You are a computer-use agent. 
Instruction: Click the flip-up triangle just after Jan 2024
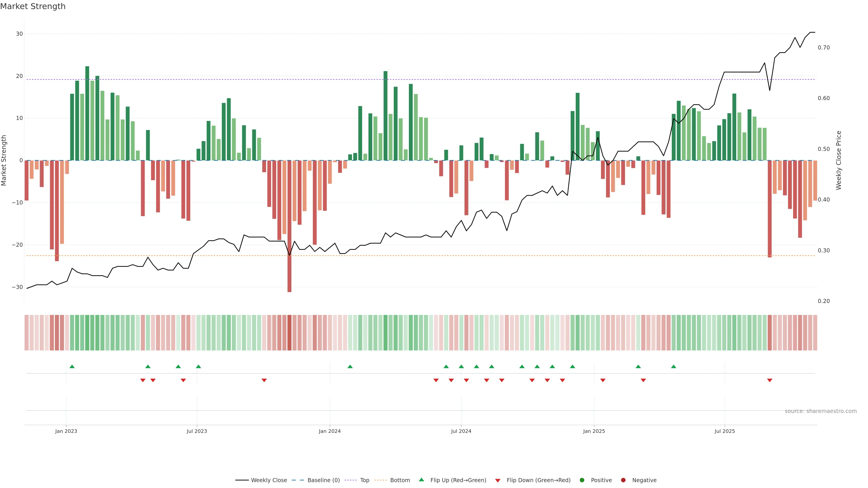click(350, 366)
